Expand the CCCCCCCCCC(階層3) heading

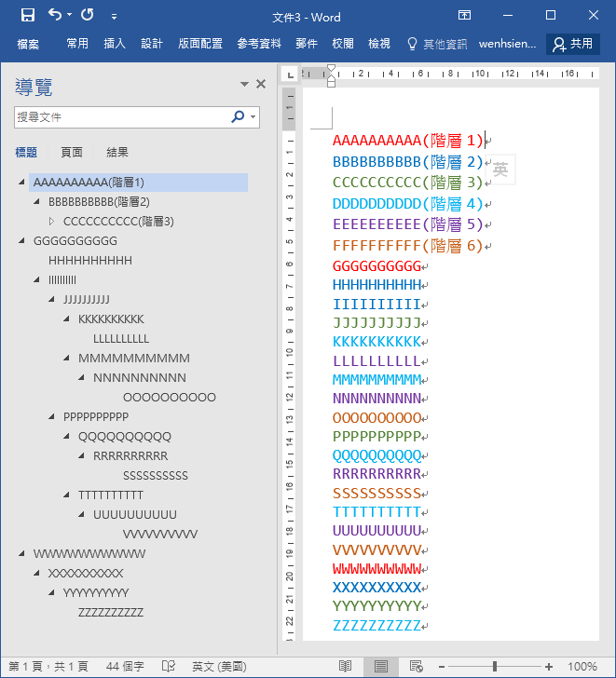pyautogui.click(x=52, y=222)
